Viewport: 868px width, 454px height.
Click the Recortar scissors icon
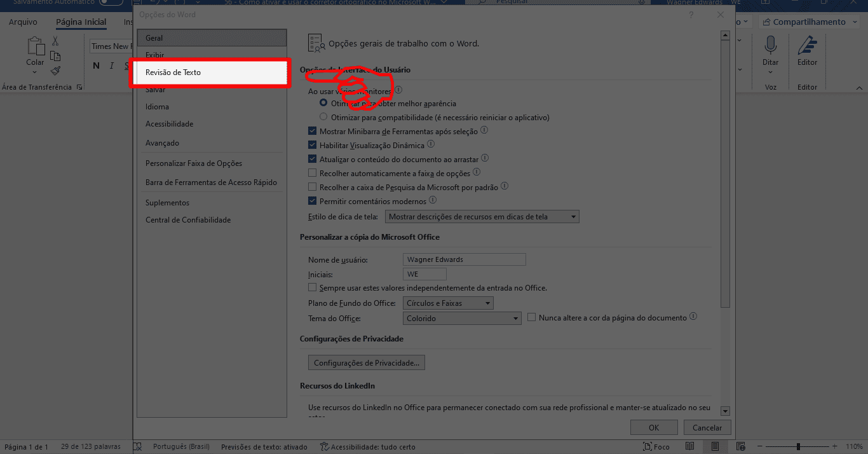55,41
